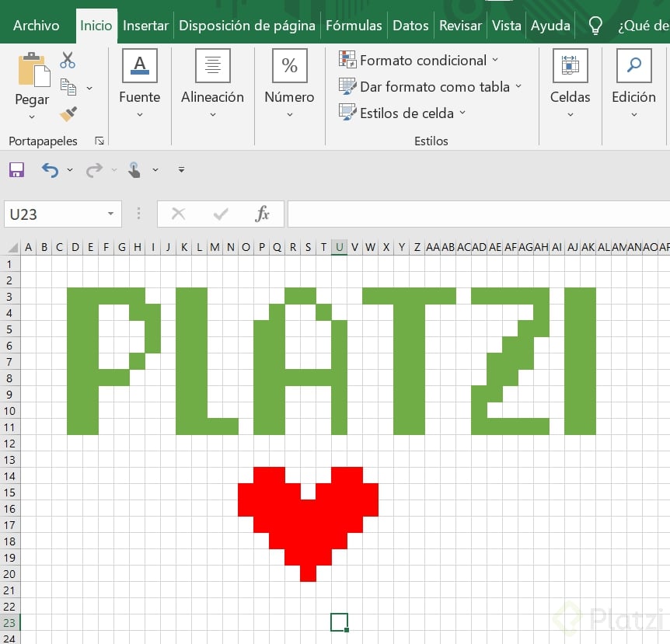Click the ¿Qué de search box text
Viewport: 670px width, 644px height.
click(x=644, y=25)
